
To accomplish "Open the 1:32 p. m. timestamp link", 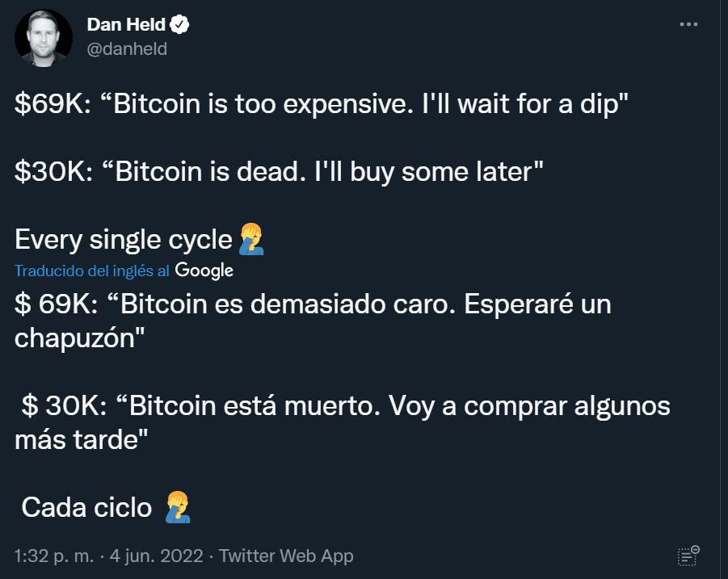I will click(54, 556).
